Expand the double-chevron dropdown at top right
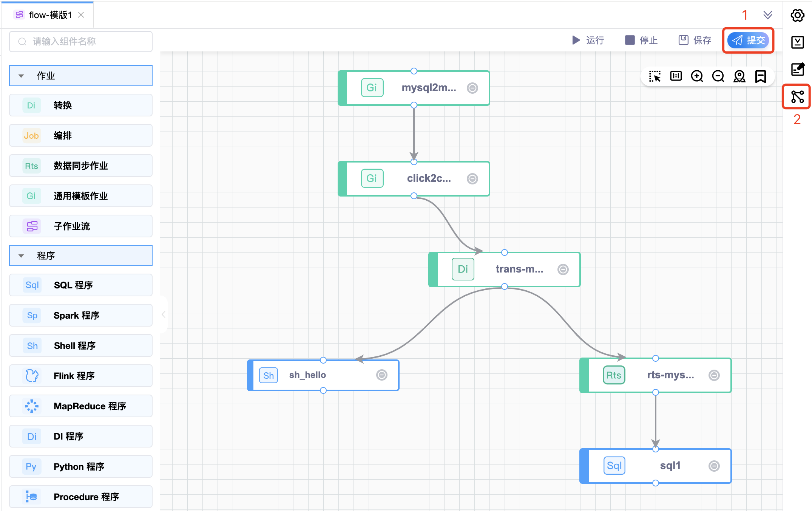 tap(767, 15)
